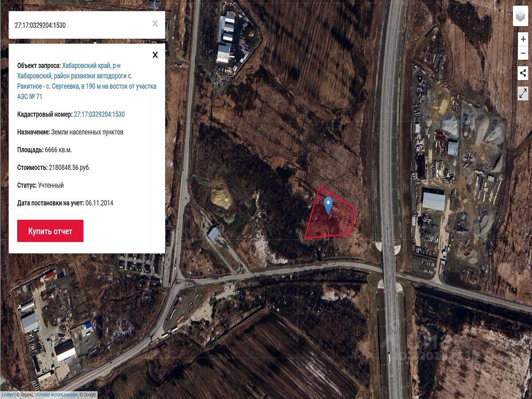This screenshot has height=399, width=532.
Task: Click the Назначение: Земли населенных пунктов line
Action: (x=70, y=132)
